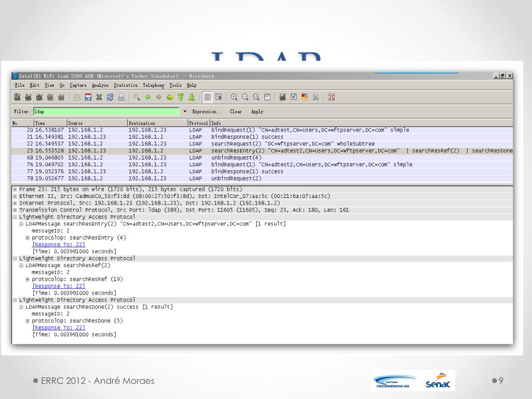Open the Go menu
Viewport: 532px width, 399px height.
click(x=62, y=85)
